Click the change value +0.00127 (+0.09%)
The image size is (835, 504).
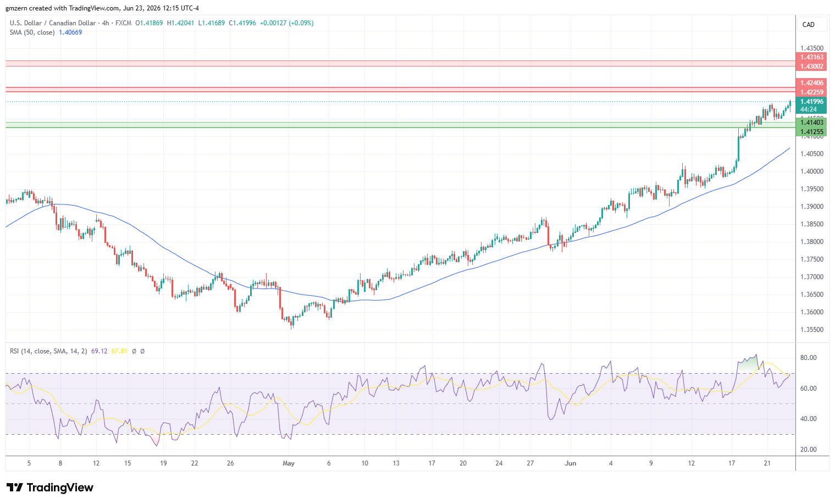[x=286, y=23]
